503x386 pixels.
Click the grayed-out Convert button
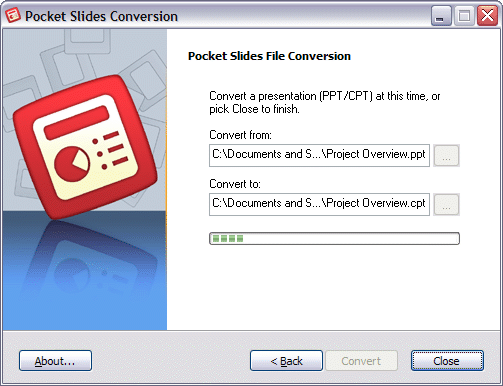coord(361,361)
